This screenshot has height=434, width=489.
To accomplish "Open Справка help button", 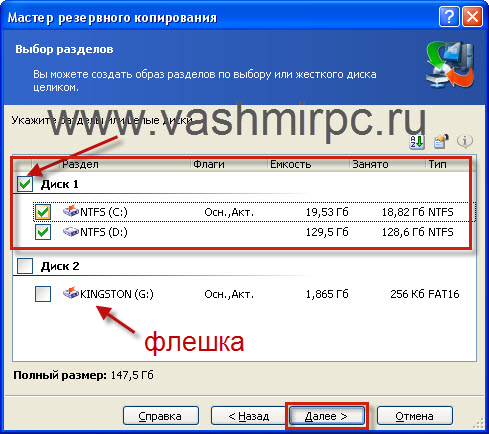I will point(161,416).
